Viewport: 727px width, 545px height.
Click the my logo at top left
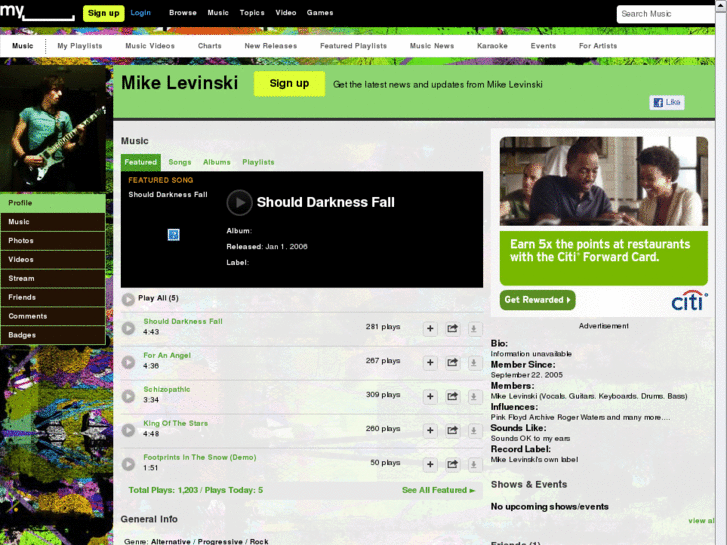tap(37, 12)
